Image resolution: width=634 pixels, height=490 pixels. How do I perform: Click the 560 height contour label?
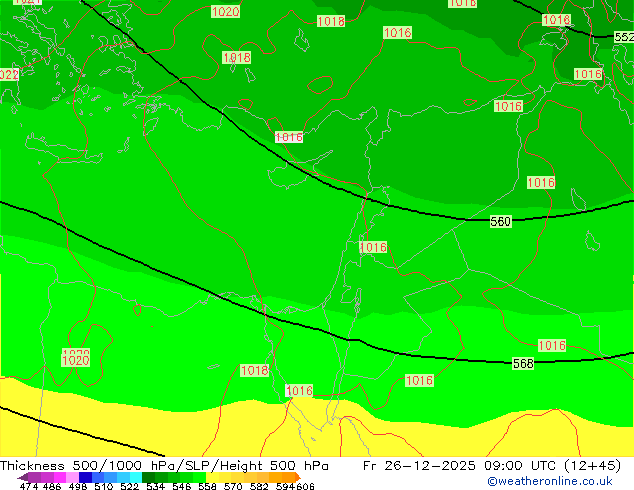tap(501, 222)
